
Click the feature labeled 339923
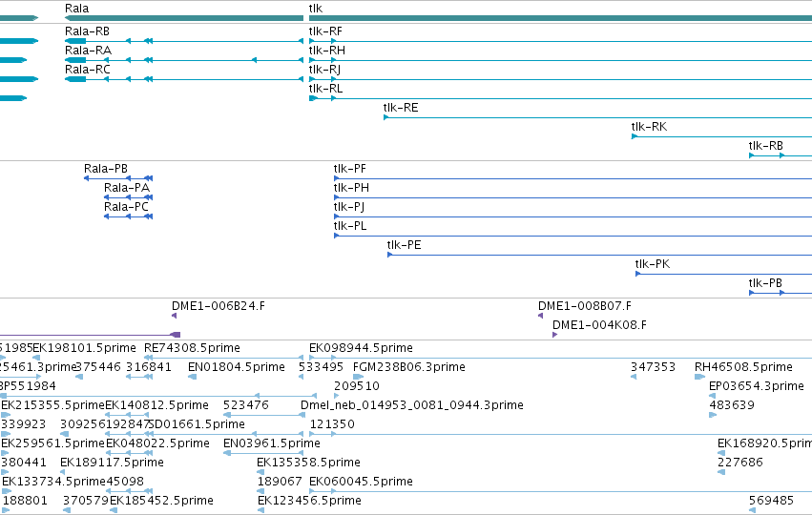(6, 434)
